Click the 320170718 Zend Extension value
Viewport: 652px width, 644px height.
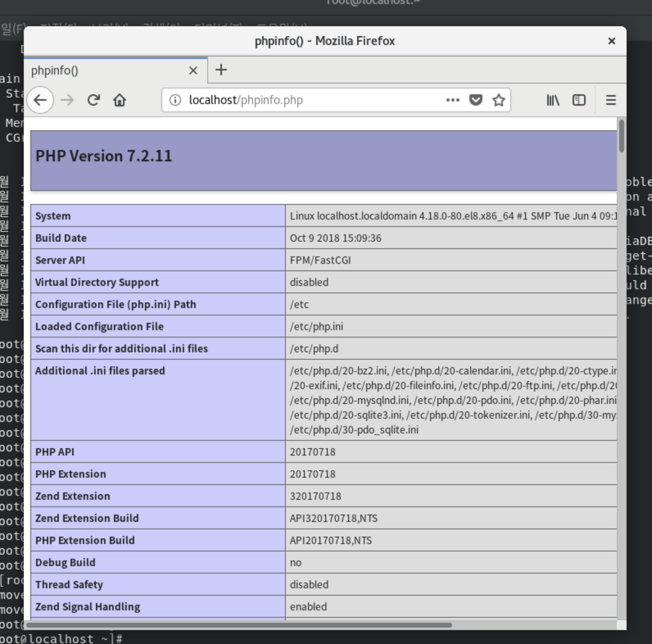pos(315,496)
